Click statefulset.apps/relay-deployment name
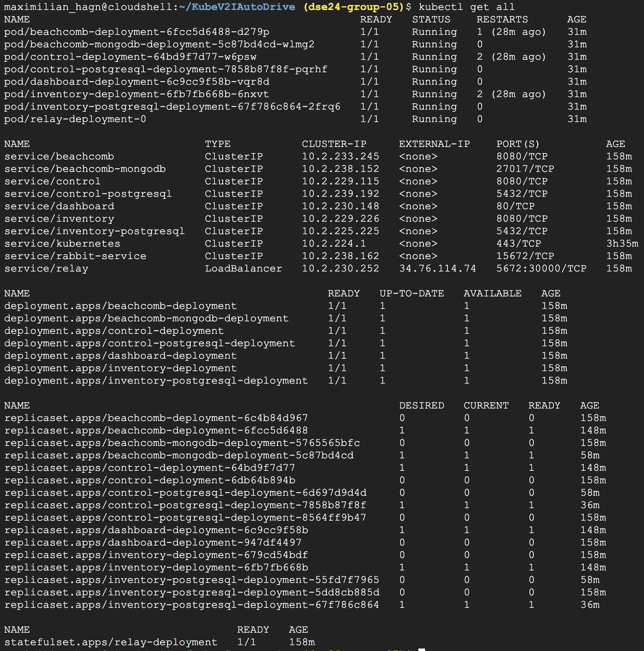This screenshot has height=651, width=644. [x=111, y=642]
